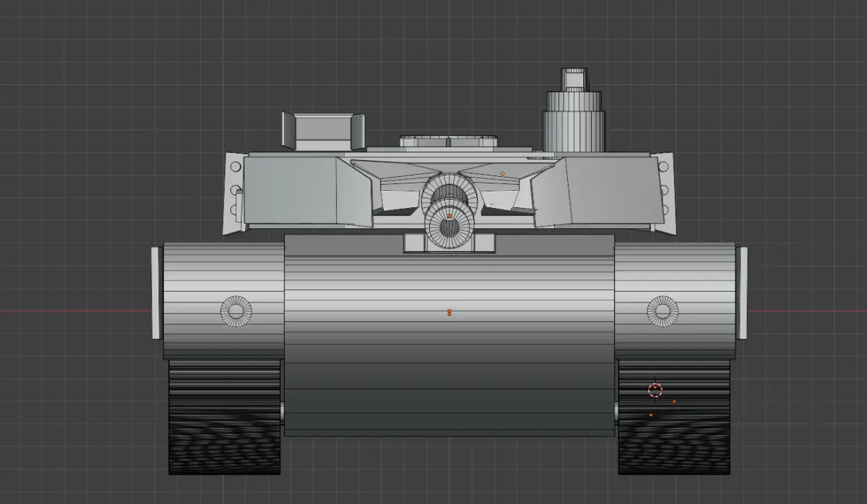Viewport: 867px width, 504px height.
Task: Click the circular wheel hub on the hull's right side
Action: [662, 310]
